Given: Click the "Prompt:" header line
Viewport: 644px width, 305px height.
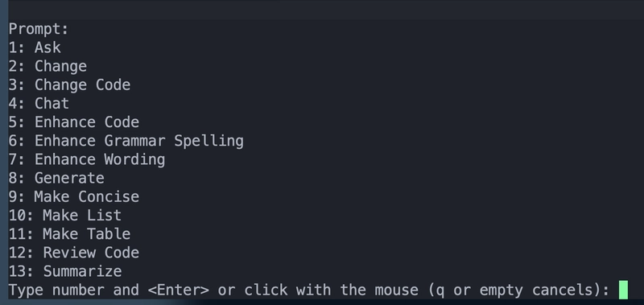Looking at the screenshot, I should click(39, 29).
